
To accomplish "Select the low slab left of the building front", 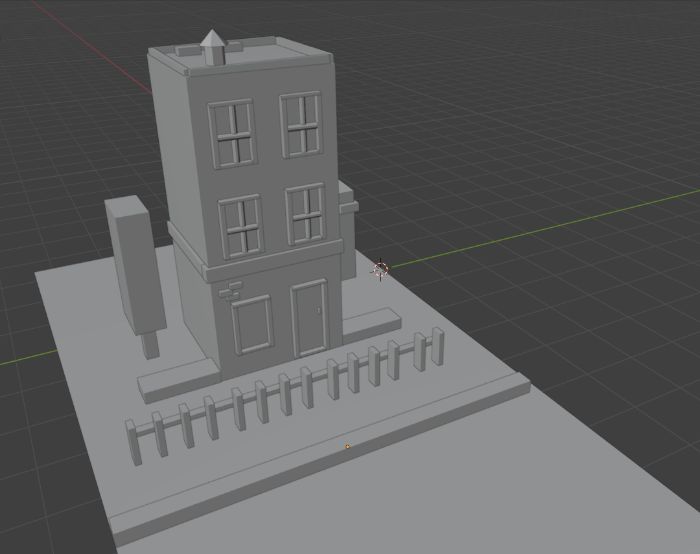I will [x=179, y=380].
